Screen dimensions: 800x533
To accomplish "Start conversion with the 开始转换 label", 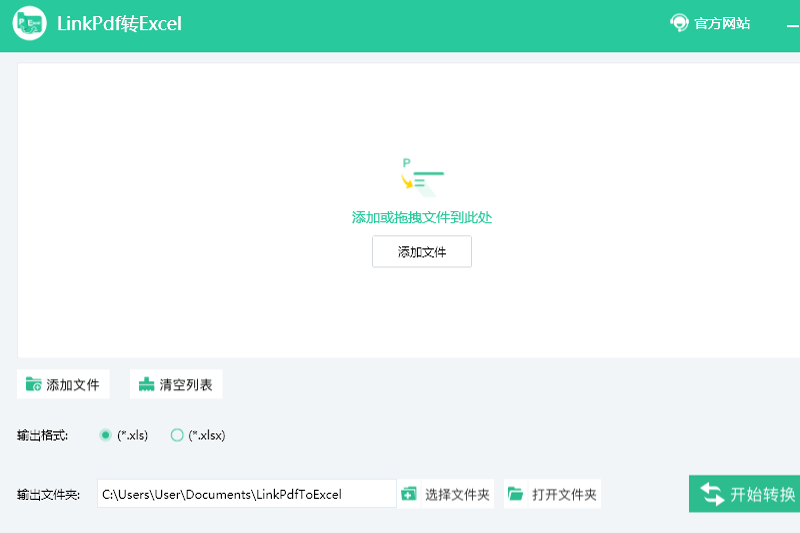I will 762,494.
